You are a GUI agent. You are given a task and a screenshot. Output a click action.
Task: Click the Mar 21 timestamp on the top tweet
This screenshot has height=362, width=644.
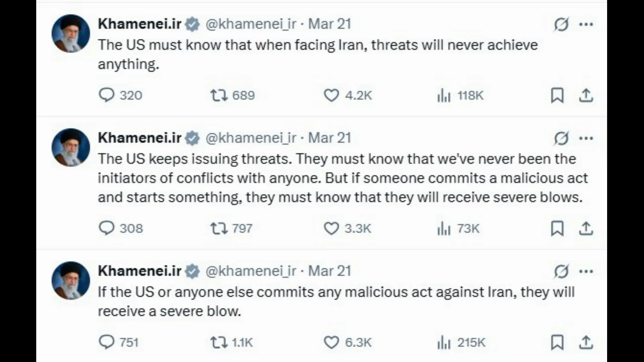pos(329,24)
